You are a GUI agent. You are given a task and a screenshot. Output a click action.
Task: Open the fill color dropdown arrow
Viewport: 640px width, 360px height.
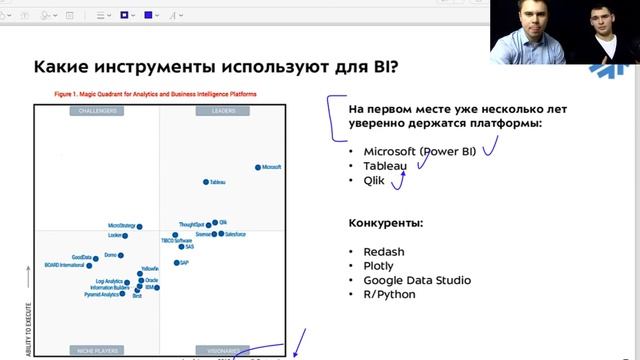click(157, 16)
